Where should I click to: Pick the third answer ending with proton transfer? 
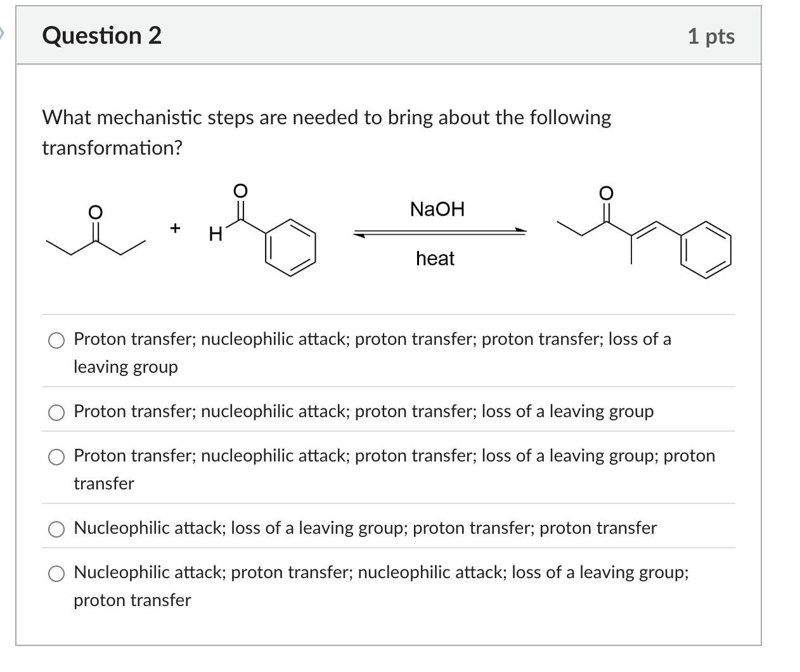[56, 457]
